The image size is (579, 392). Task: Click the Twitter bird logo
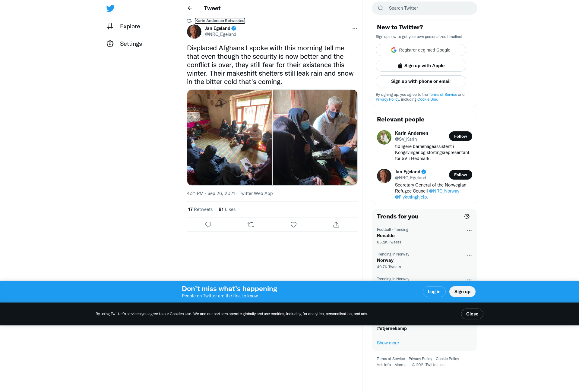[x=110, y=8]
